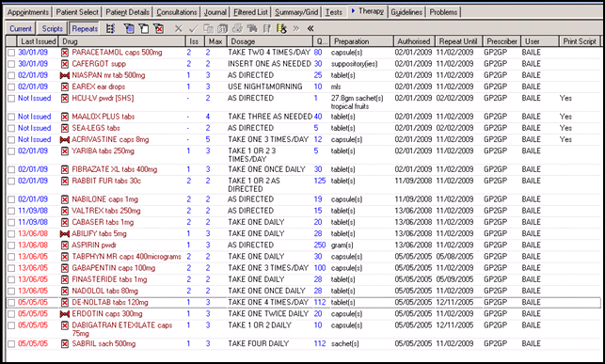Screen dimensions: 605x364
Task: Select drug name NADOLOL tabs 80mg
Action: (x=105, y=292)
